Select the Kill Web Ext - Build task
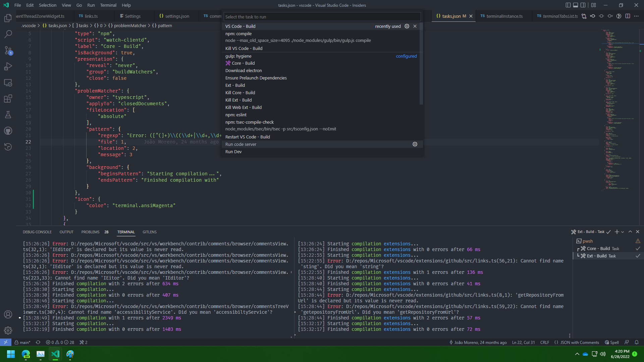The image size is (644, 362). tap(322, 107)
